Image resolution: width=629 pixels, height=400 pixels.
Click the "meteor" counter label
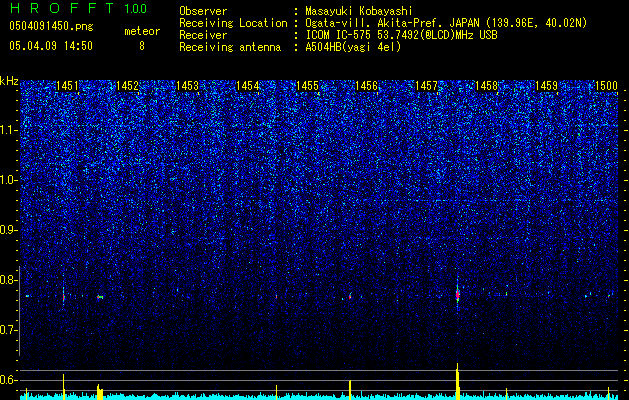click(x=142, y=31)
